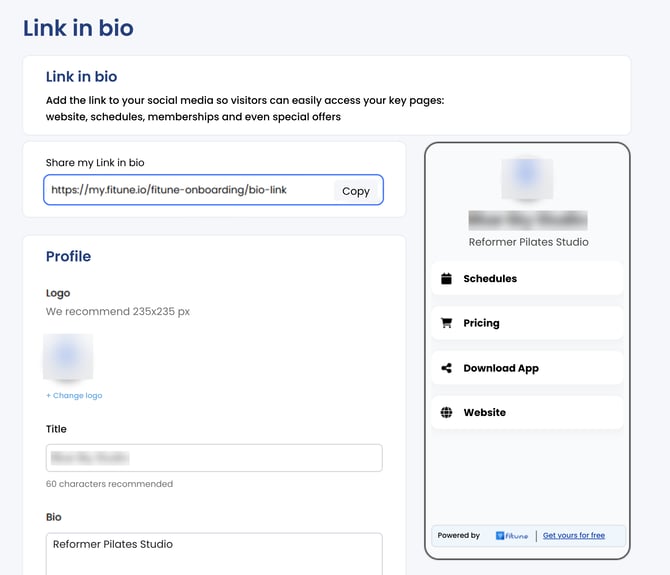The height and width of the screenshot is (575, 670).
Task: Click the Logo field label
Action: pos(58,293)
